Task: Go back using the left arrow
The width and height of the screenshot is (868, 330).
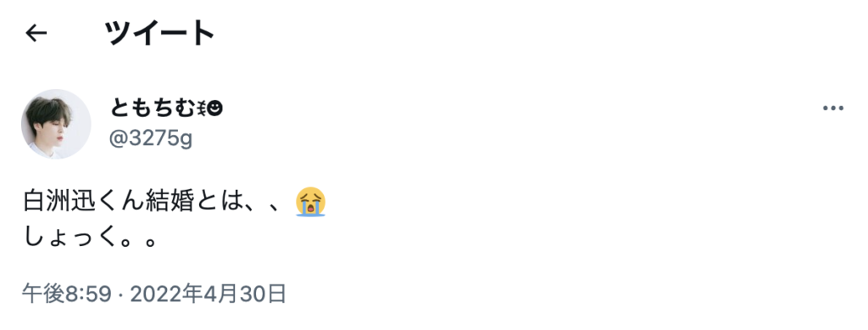Action: pos(36,33)
